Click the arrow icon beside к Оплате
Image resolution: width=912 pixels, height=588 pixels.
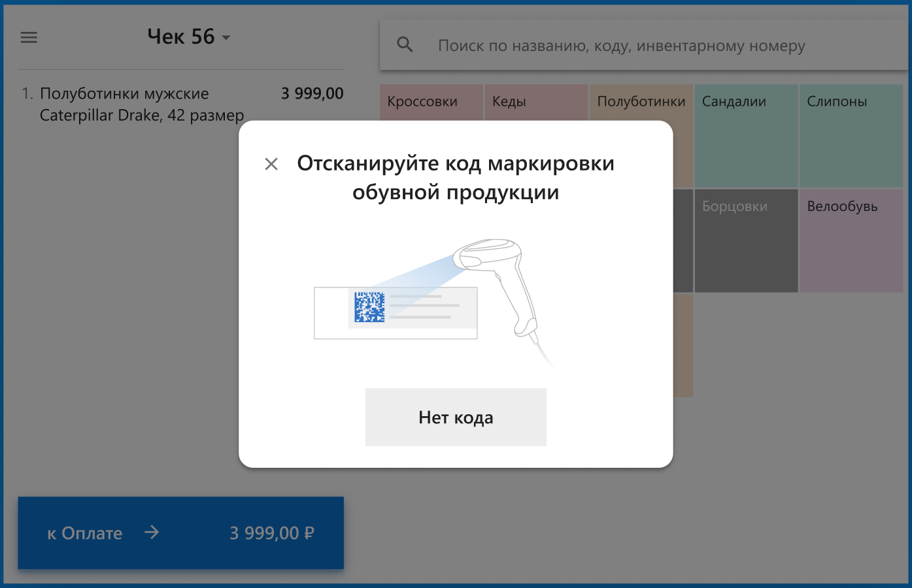coord(152,533)
